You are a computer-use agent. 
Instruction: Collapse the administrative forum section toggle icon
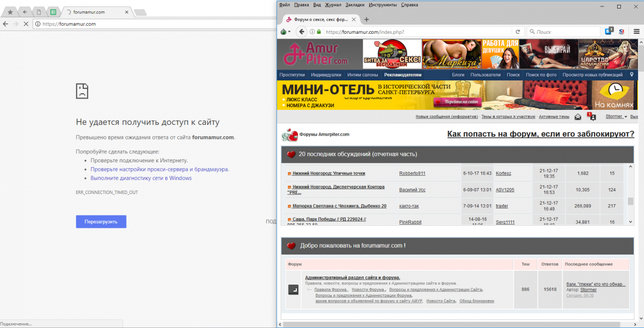coord(293,290)
